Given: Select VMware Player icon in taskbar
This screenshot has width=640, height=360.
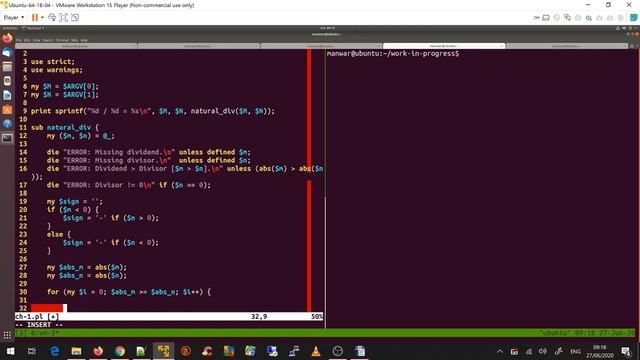Looking at the screenshot, I should (163, 351).
